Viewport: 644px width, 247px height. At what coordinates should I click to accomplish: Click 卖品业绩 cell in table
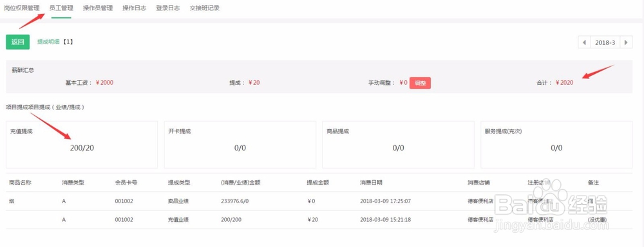point(178,201)
